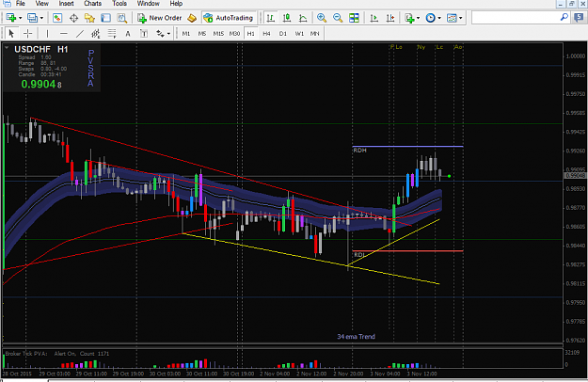Switch to the M30 timeframe
Image resolution: width=588 pixels, height=382 pixels.
(x=234, y=34)
